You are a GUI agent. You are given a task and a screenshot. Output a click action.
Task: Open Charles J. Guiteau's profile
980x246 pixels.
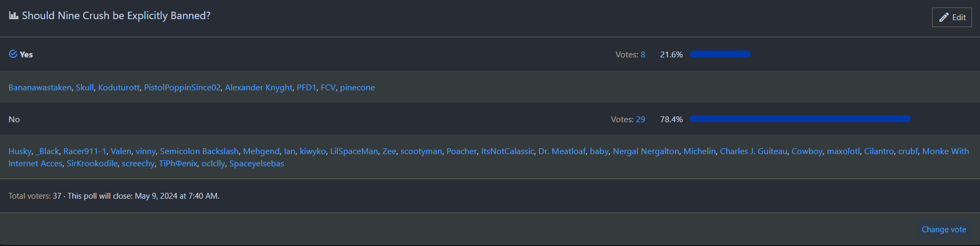pos(753,151)
